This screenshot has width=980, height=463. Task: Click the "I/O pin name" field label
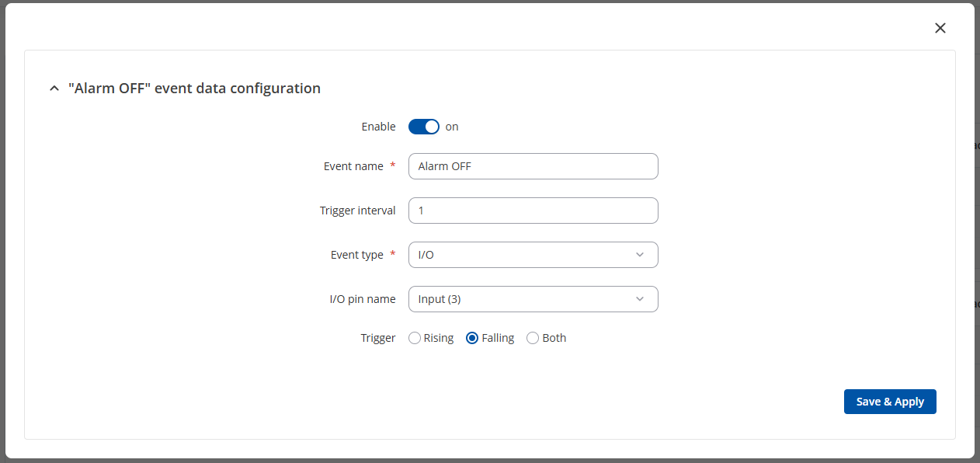coord(363,299)
